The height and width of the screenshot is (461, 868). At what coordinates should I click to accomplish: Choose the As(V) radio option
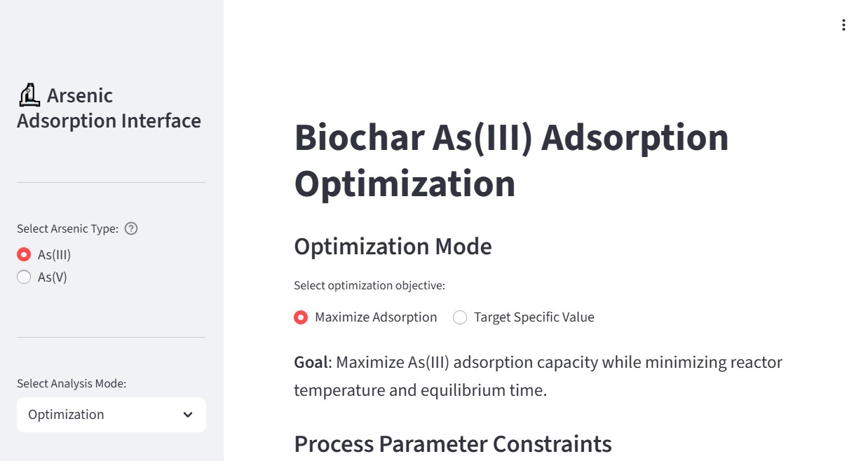24,277
